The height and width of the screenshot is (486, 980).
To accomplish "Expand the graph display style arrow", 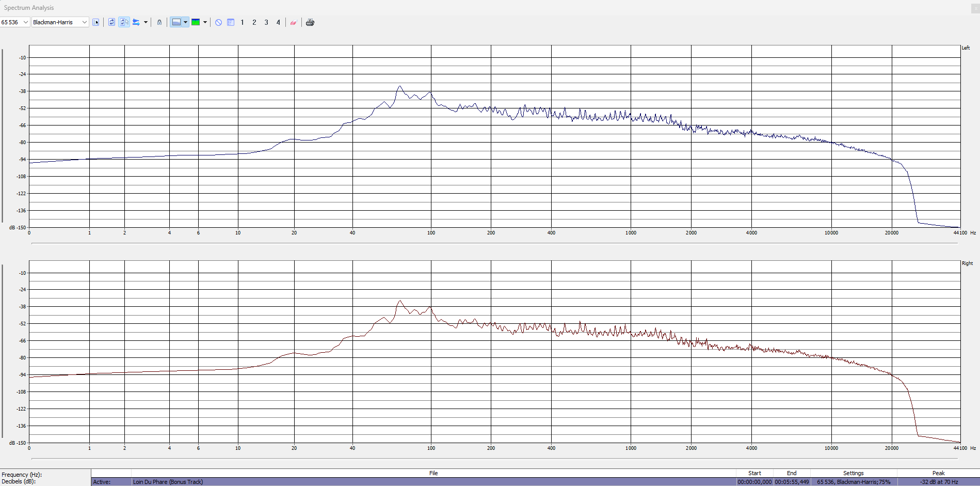I will tap(185, 22).
